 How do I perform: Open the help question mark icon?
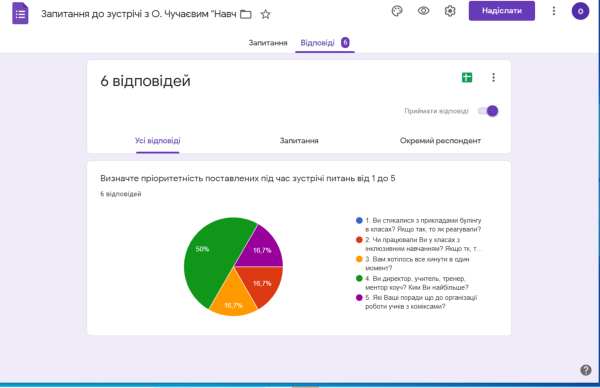(x=585, y=370)
